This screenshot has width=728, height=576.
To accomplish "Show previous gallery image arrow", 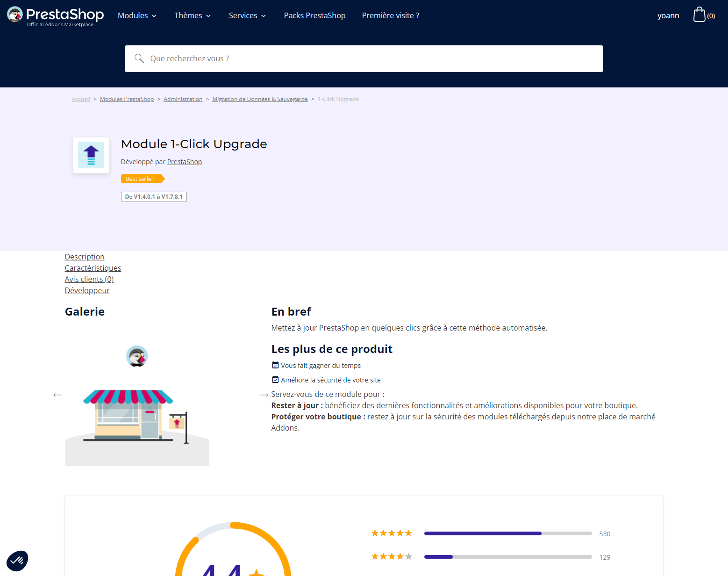I will pyautogui.click(x=57, y=395).
